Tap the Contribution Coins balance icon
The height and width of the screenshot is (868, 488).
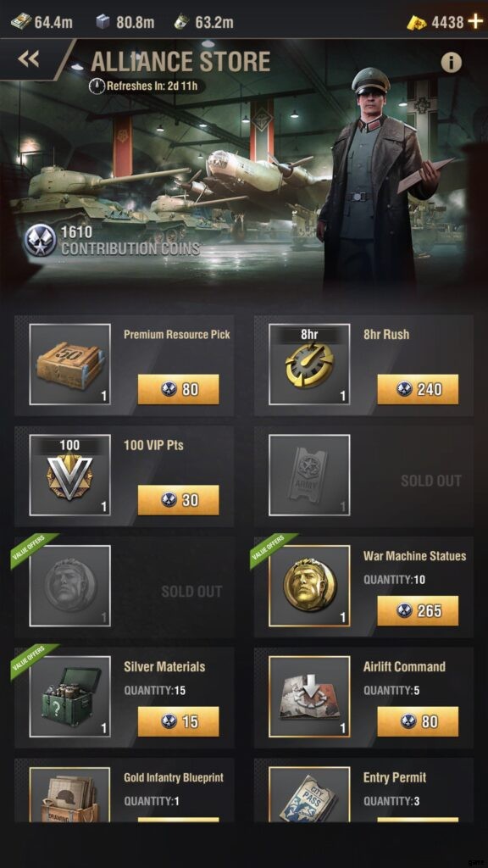click(40, 240)
